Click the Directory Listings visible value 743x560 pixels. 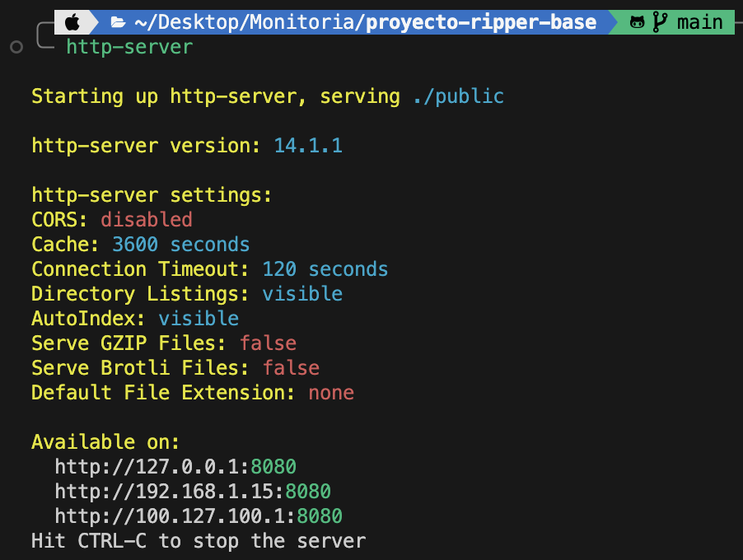tap(302, 294)
